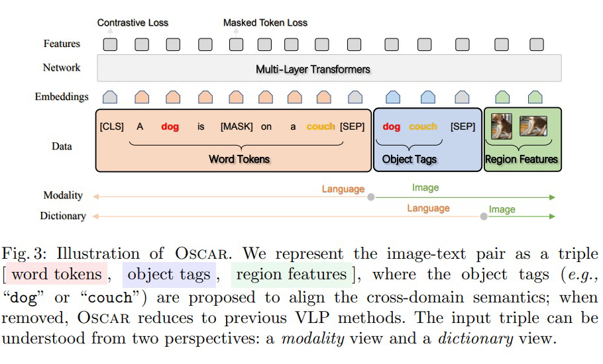Open the second dog region thumbnail
The image size is (603, 364).
533,126
